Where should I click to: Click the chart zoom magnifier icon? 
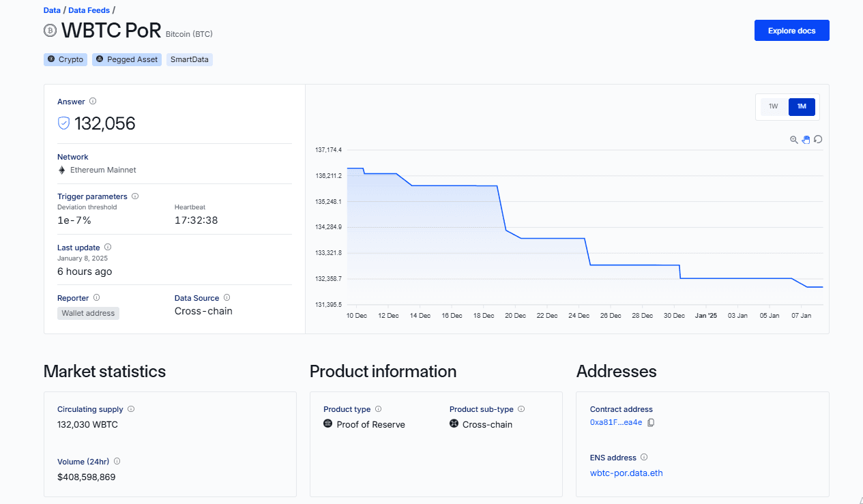[793, 139]
